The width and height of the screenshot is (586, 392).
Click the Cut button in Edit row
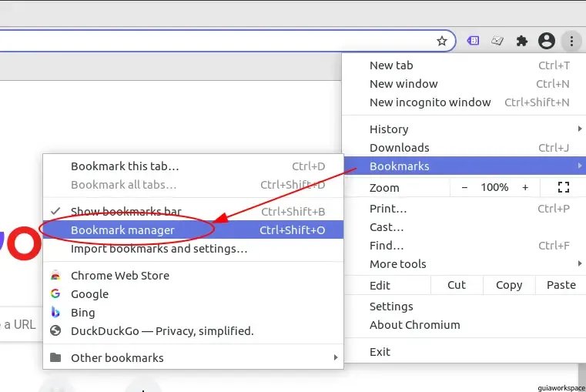pos(457,285)
